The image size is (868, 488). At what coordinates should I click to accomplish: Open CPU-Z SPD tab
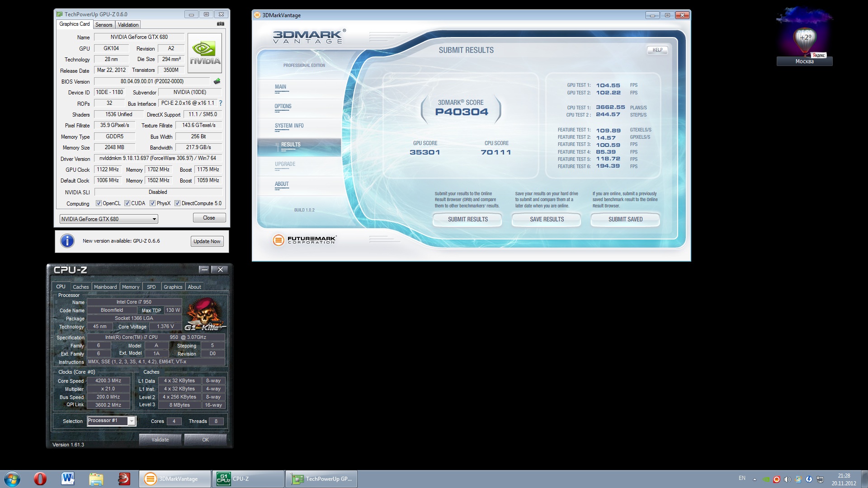click(x=151, y=287)
